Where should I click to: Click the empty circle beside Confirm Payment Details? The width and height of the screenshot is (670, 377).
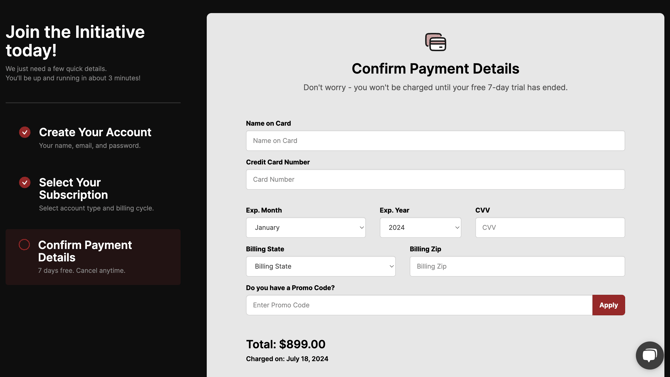click(24, 244)
